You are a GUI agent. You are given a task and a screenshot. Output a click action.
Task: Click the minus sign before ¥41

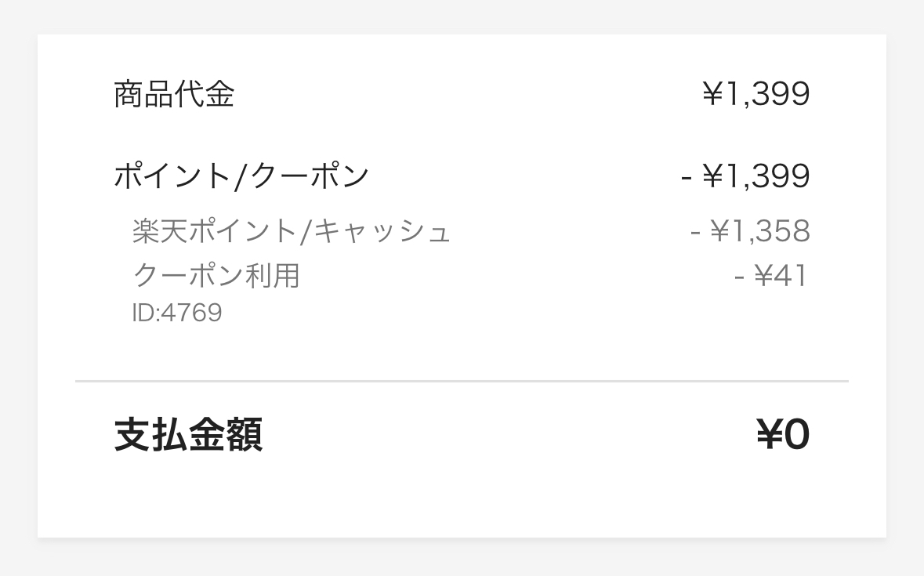coord(740,276)
